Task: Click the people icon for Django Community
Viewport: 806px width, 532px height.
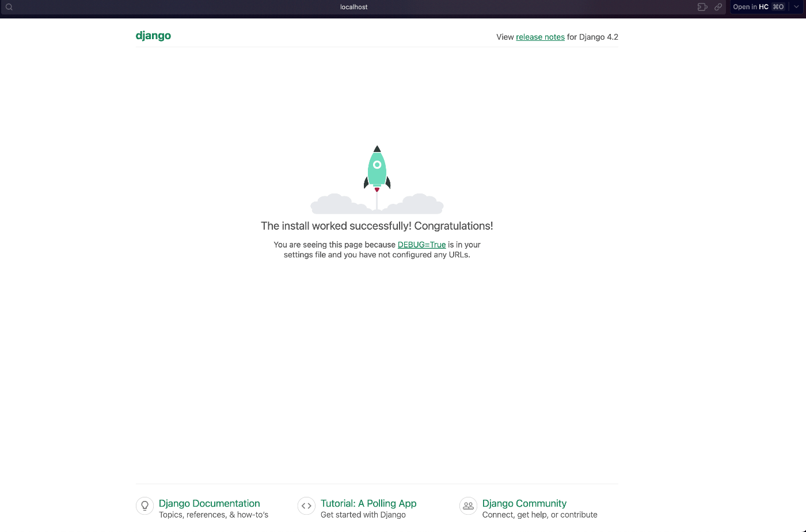Action: [468, 506]
